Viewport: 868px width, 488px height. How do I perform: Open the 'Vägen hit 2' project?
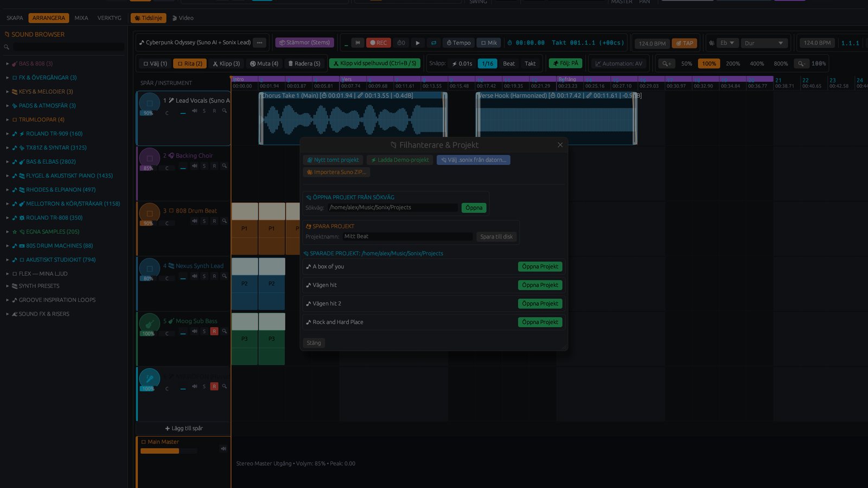click(540, 304)
